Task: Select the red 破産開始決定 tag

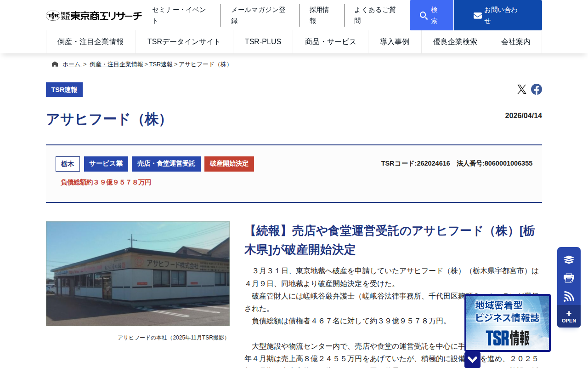Action: [229, 164]
